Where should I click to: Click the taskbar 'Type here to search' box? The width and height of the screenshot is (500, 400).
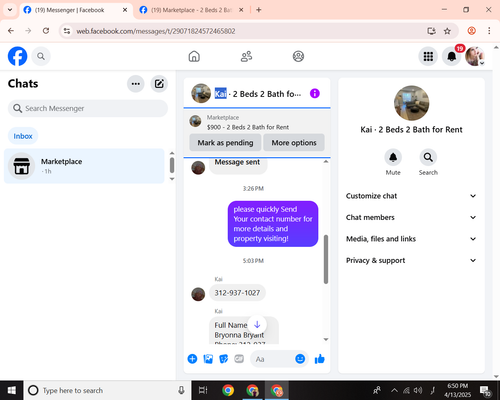coord(107,390)
